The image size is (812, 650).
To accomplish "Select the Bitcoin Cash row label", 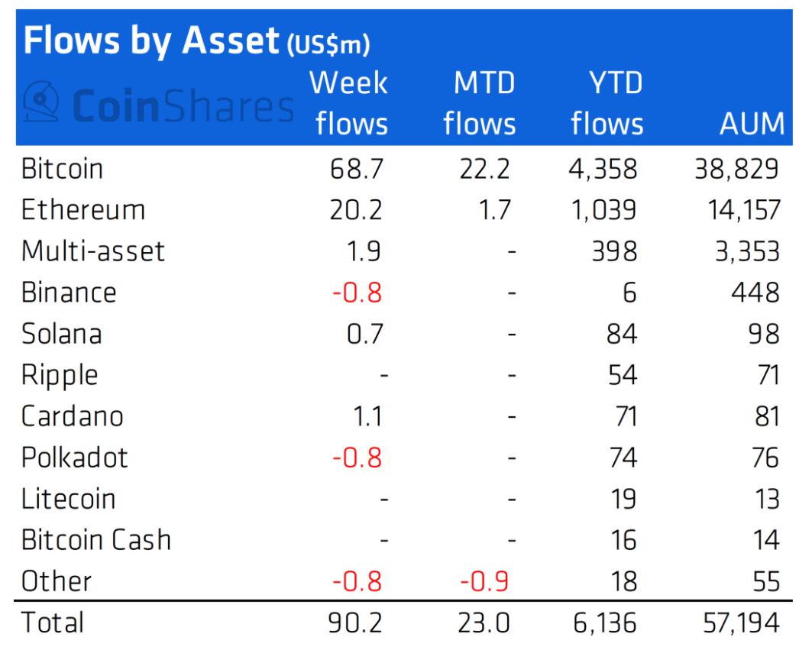I will [x=95, y=540].
